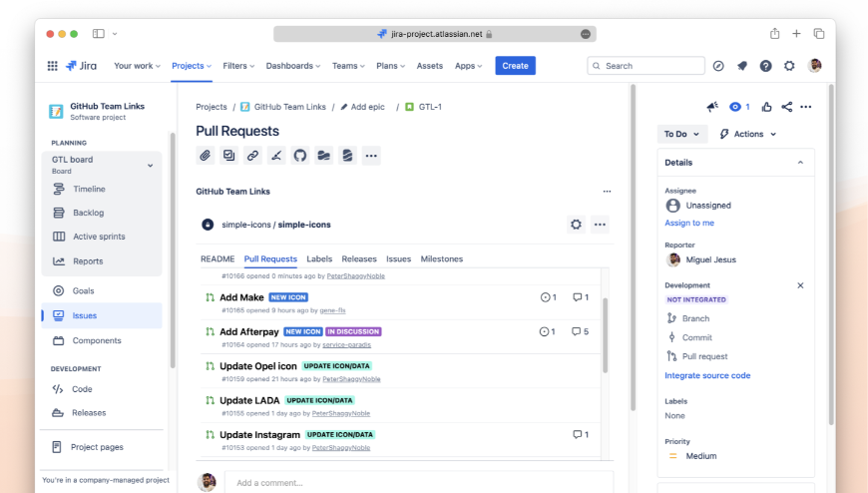
Task: Vote with the thumbs up icon
Action: [x=766, y=107]
